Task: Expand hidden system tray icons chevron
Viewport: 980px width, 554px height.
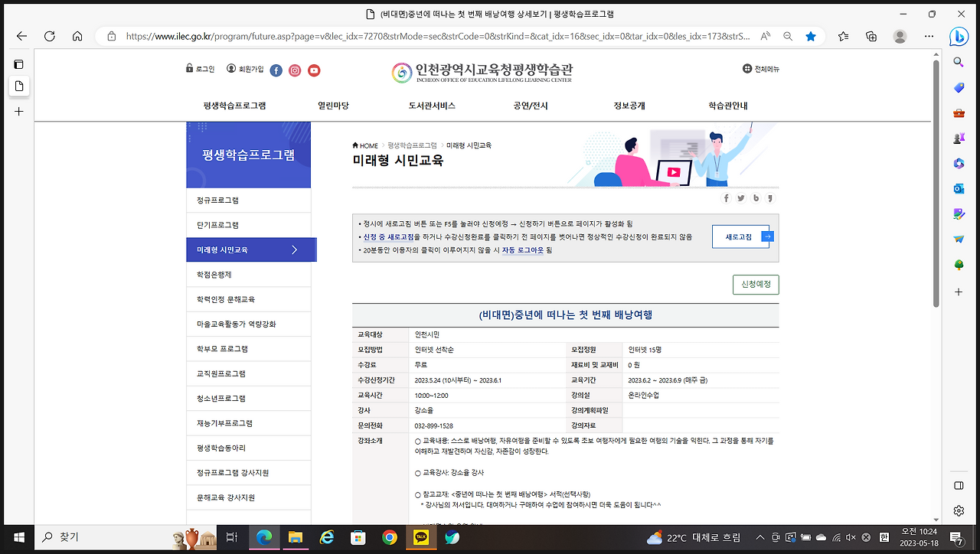Action: (759, 538)
